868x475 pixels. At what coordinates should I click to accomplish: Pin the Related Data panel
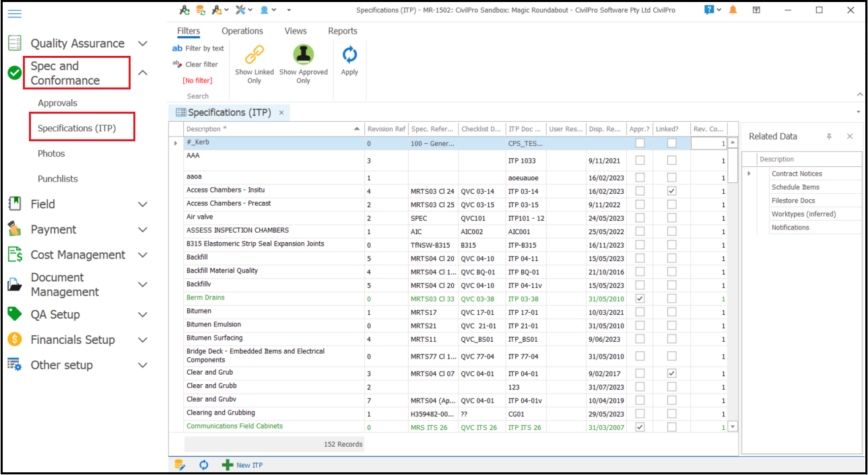830,137
